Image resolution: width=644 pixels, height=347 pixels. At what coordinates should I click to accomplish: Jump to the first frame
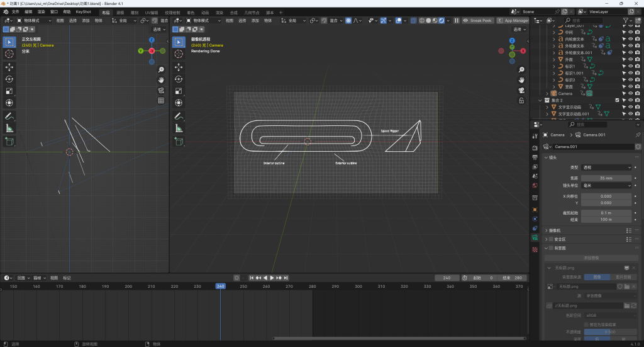(252, 278)
